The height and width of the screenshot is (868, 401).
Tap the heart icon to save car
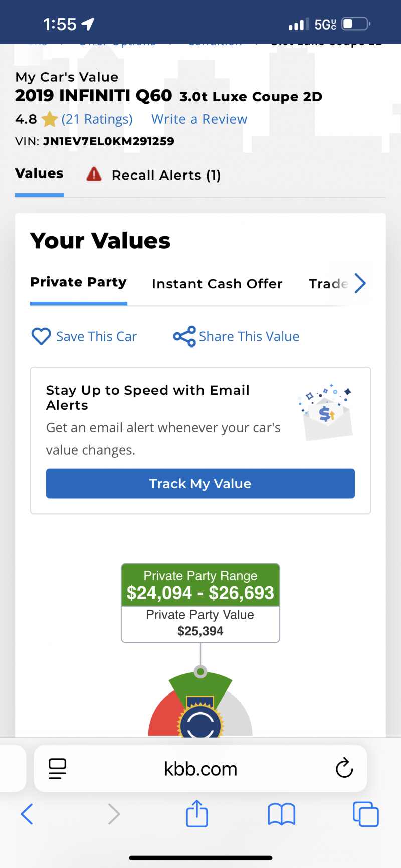(41, 336)
